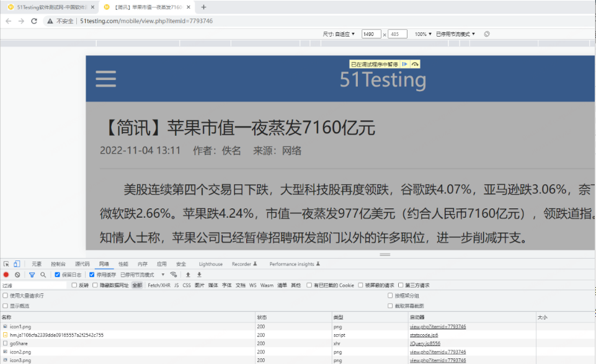Image resolution: width=596 pixels, height=364 pixels.
Task: Switch to 内存 Memory tab
Action: tap(143, 264)
